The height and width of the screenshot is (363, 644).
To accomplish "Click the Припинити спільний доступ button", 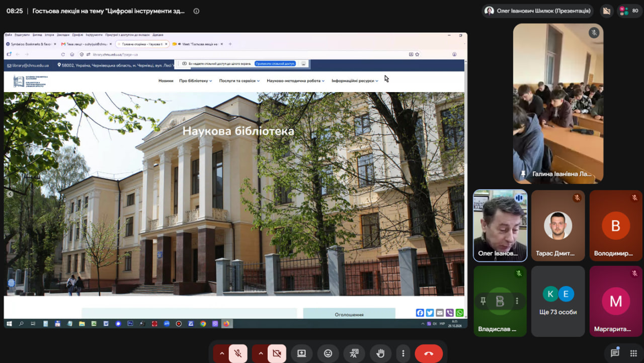I will pyautogui.click(x=275, y=64).
